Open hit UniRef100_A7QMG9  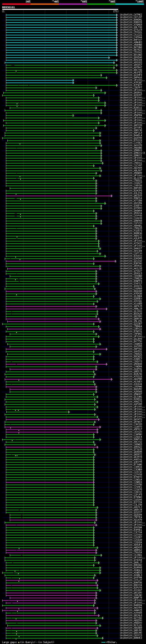tap(131, 25)
